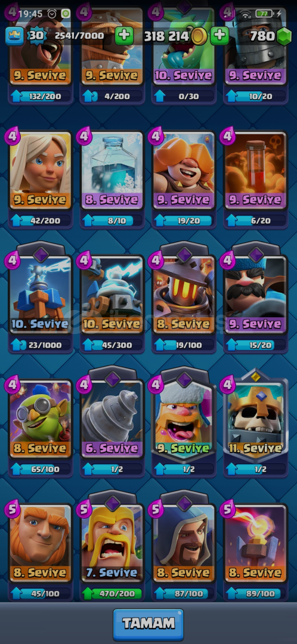Select the Goblin Drill card, level 6
The width and height of the screenshot is (297, 644).
[x=112, y=423]
